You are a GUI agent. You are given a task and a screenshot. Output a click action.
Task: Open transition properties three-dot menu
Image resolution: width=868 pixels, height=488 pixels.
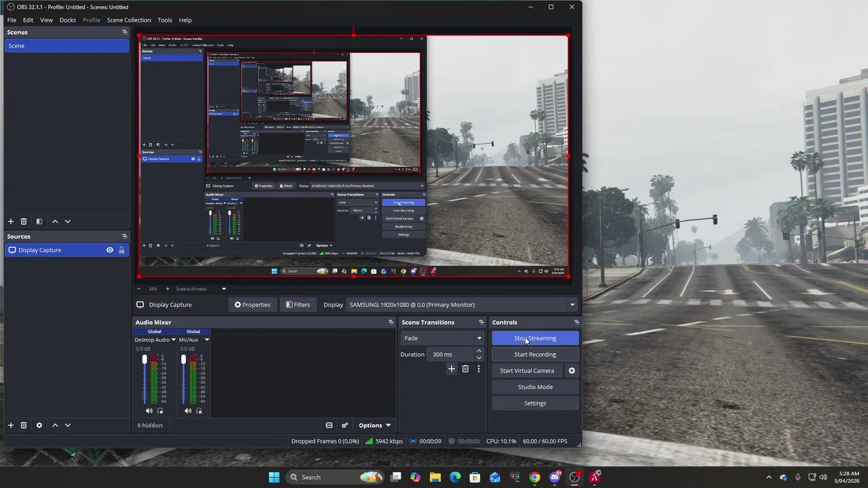click(478, 369)
